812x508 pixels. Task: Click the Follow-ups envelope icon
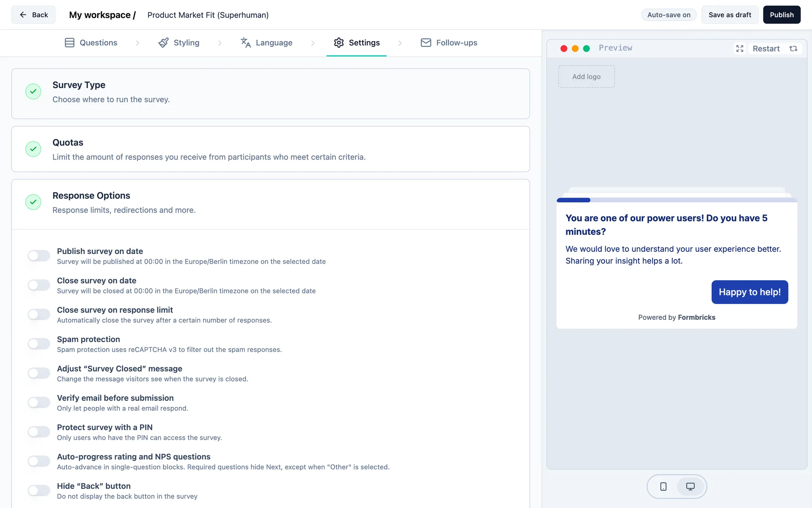pyautogui.click(x=426, y=43)
